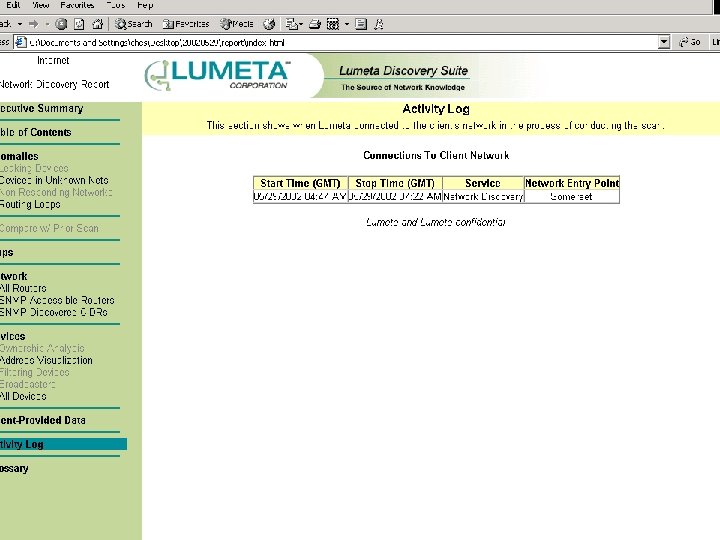Open the Address Visualization link
The image size is (720, 540).
click(x=46, y=360)
